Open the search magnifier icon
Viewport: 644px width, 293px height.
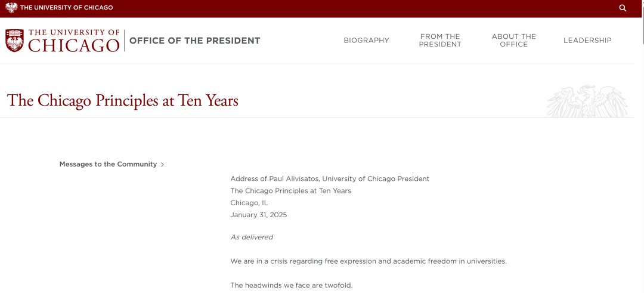pos(623,8)
